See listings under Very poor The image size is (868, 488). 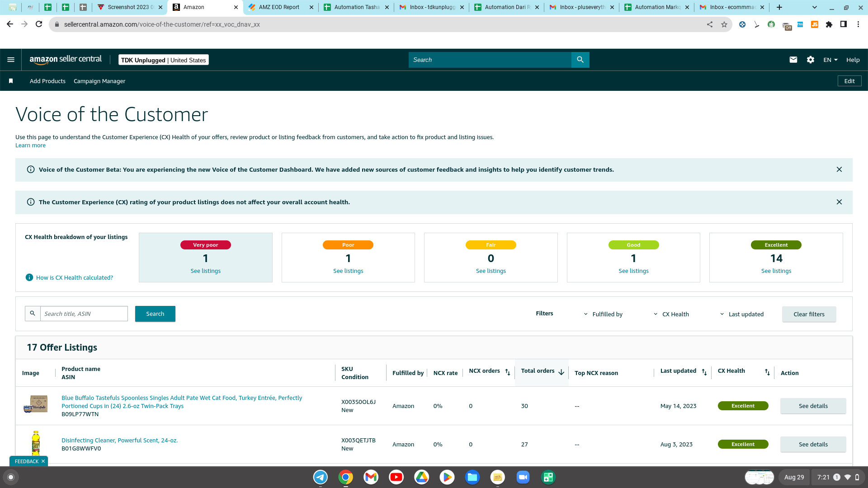(206, 271)
